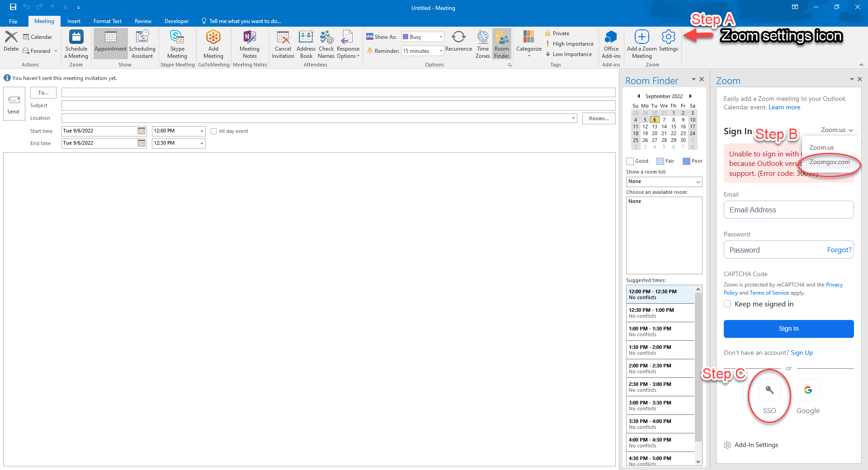This screenshot has width=868, height=470.
Task: Click Tell me what you want to do
Action: [241, 21]
